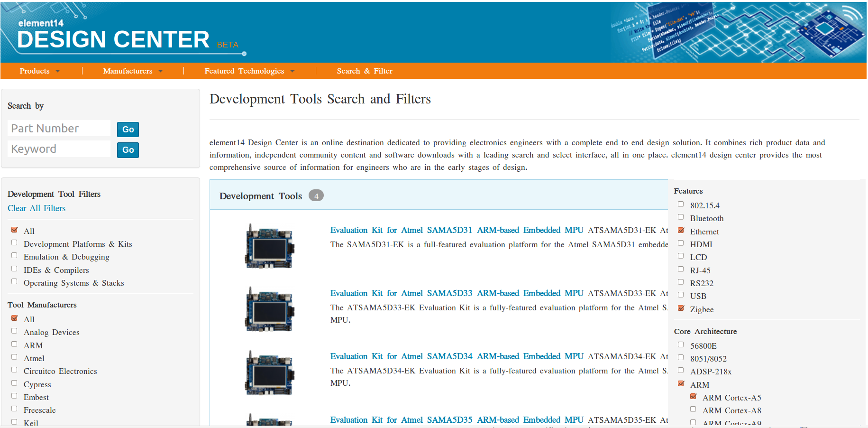Viewport: 868px width, 428px height.
Task: Focus the Keyword search field
Action: pyautogui.click(x=59, y=149)
